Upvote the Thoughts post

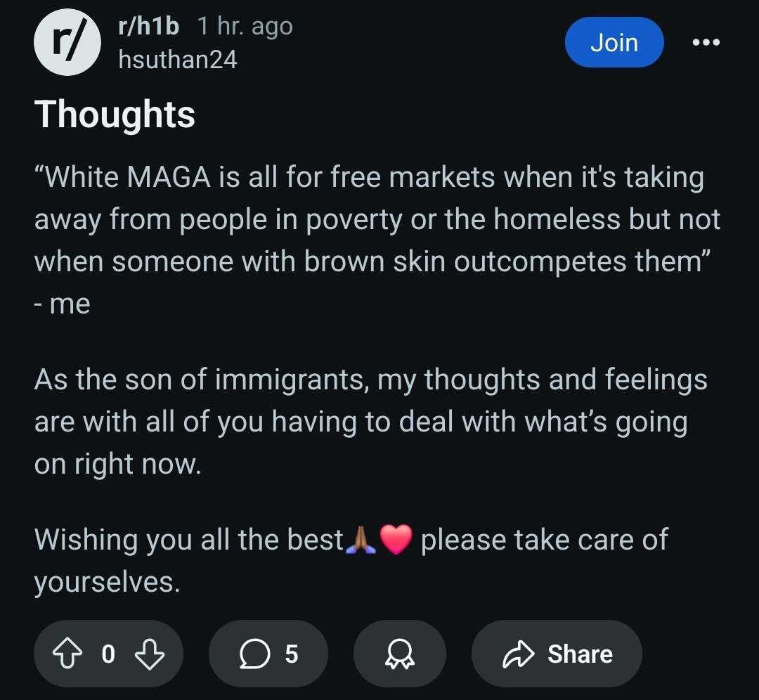[x=67, y=654]
